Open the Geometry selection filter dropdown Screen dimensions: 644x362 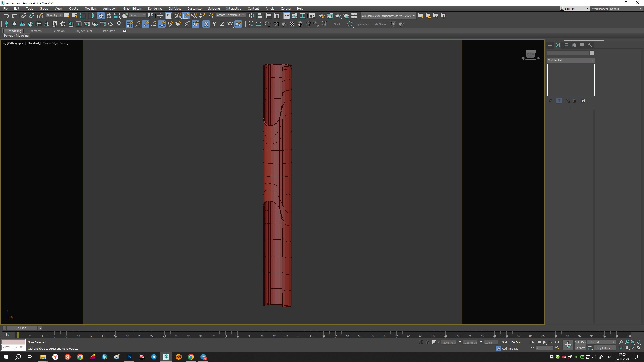tap(54, 15)
